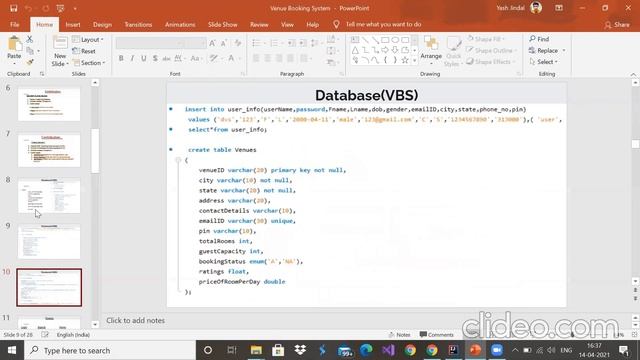Viewport: 640px width, 360px height.
Task: Switch to the Insert tab
Action: (x=73, y=24)
